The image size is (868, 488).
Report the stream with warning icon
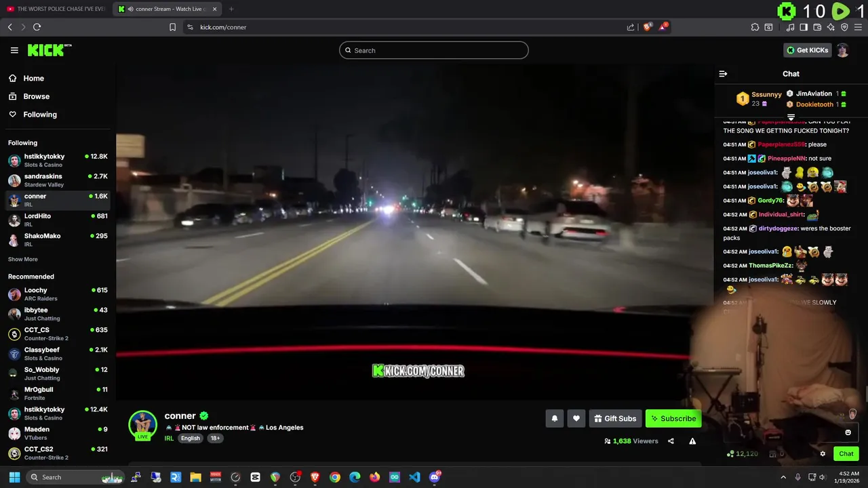692,441
